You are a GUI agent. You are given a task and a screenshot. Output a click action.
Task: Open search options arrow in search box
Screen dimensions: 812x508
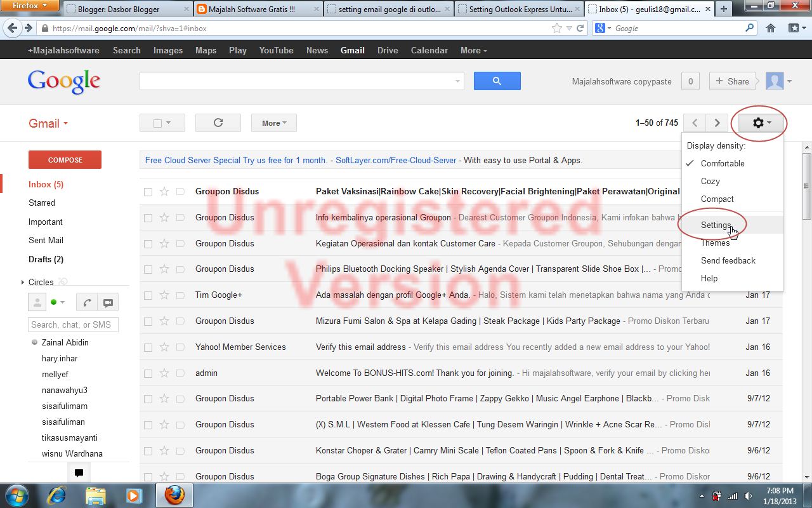[x=457, y=81]
